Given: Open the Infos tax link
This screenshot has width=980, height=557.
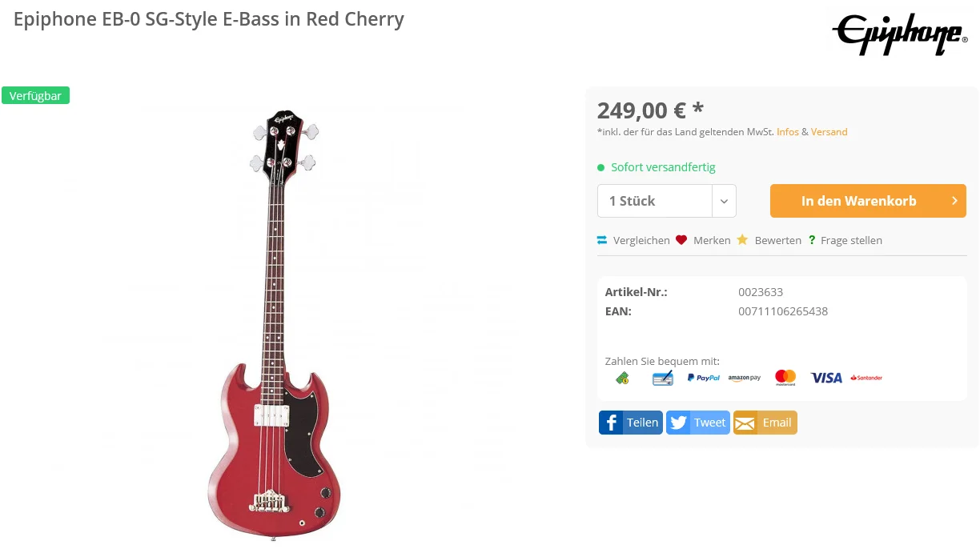Looking at the screenshot, I should [788, 132].
